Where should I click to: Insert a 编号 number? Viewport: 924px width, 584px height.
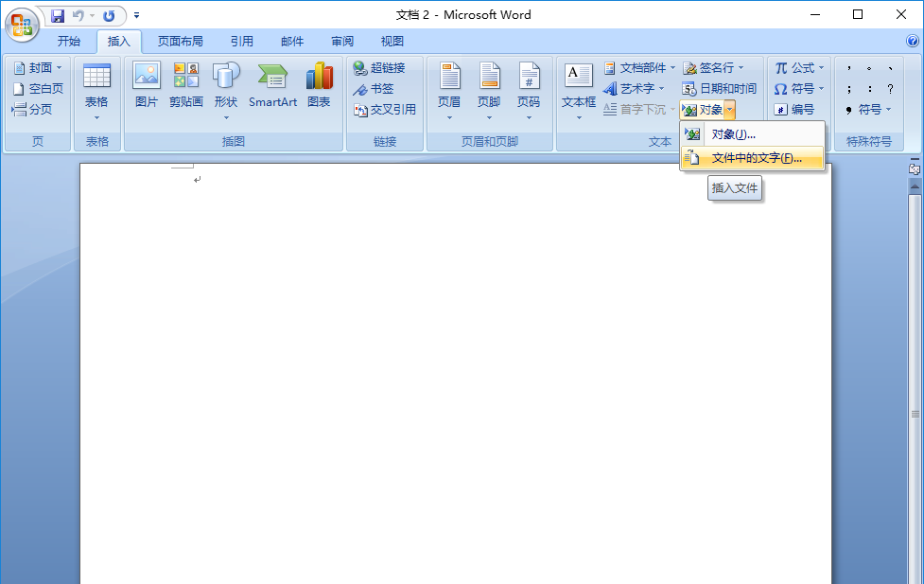794,109
